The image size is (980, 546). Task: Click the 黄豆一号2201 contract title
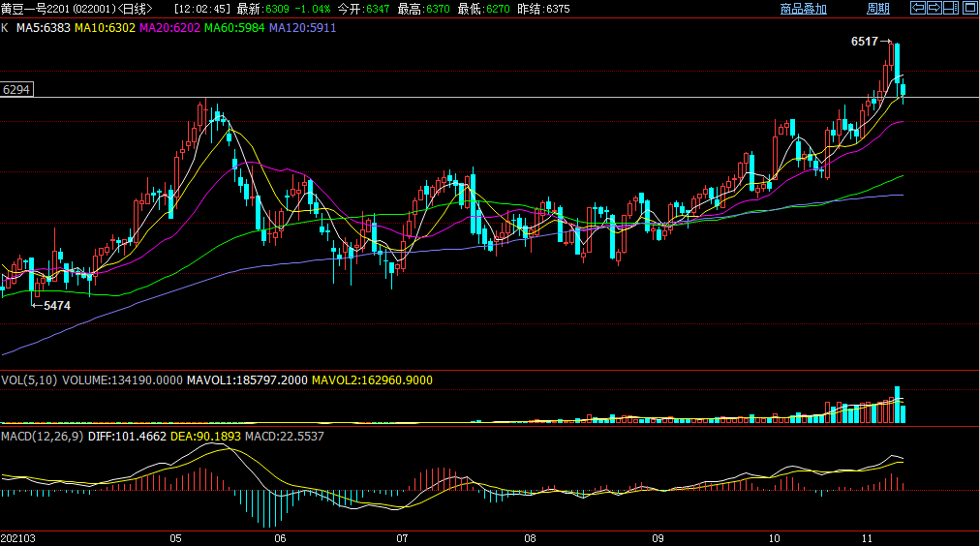(x=35, y=9)
